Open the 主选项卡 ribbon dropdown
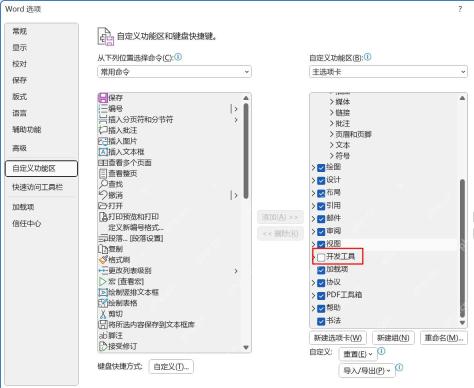The image size is (474, 388). click(388, 72)
